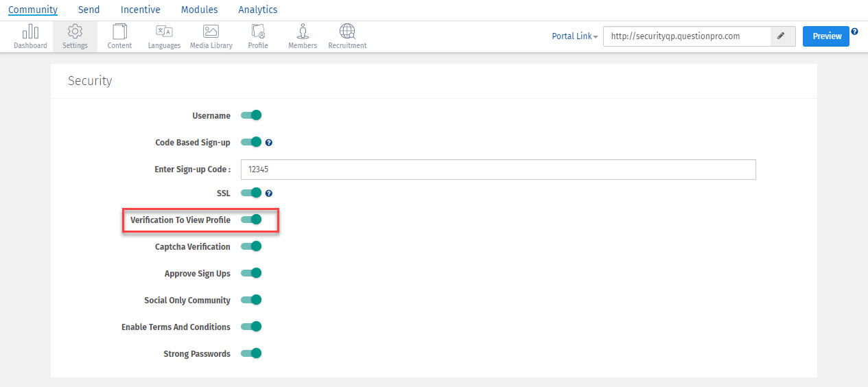Open the Incentive tab
Screen dimensions: 868x387
[140, 10]
